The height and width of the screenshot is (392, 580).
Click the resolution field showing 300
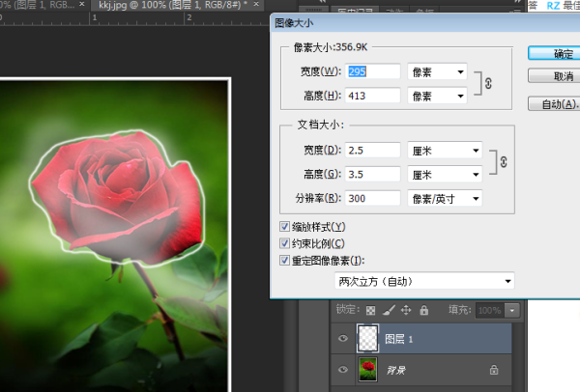click(x=372, y=198)
